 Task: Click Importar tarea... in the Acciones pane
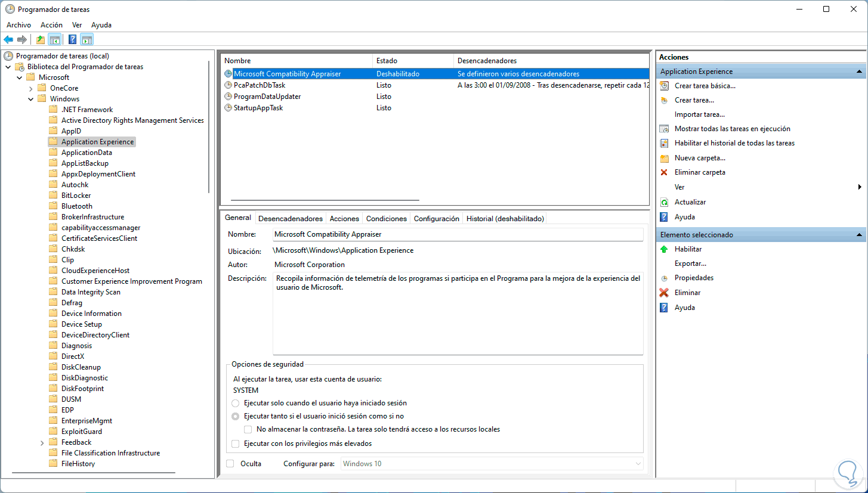[700, 114]
